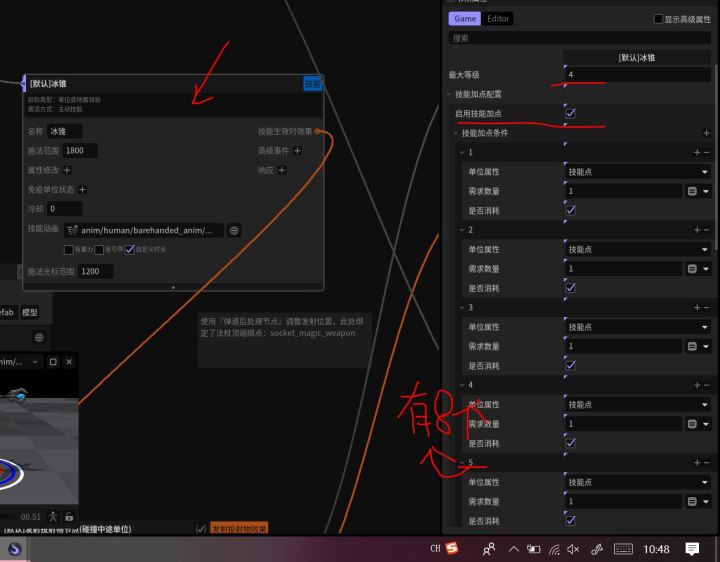This screenshot has width=720, height=562.
Task: Add a 免疫单位状态 entry with plus icon
Action: click(83, 190)
